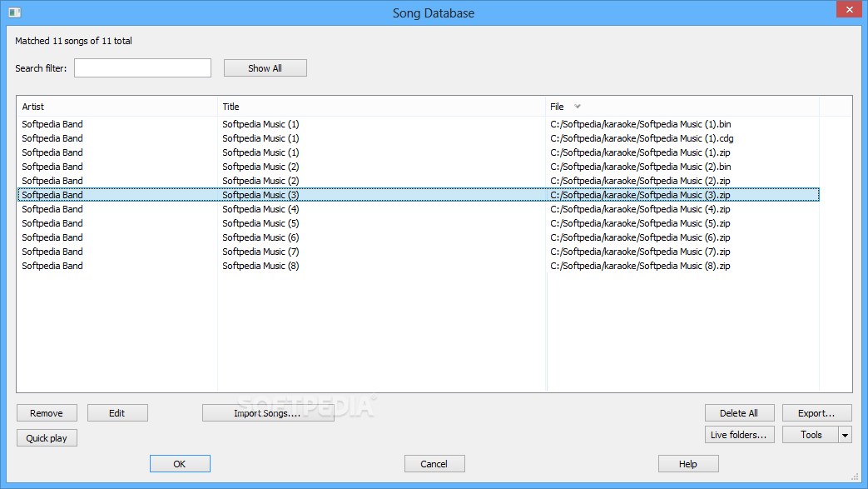Viewport: 868px width, 489px height.
Task: Sort by File column header
Action: click(x=682, y=107)
